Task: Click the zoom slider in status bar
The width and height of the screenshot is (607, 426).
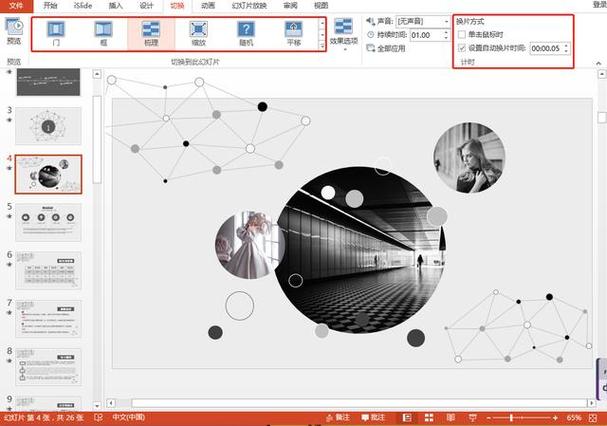Action: click(x=511, y=418)
